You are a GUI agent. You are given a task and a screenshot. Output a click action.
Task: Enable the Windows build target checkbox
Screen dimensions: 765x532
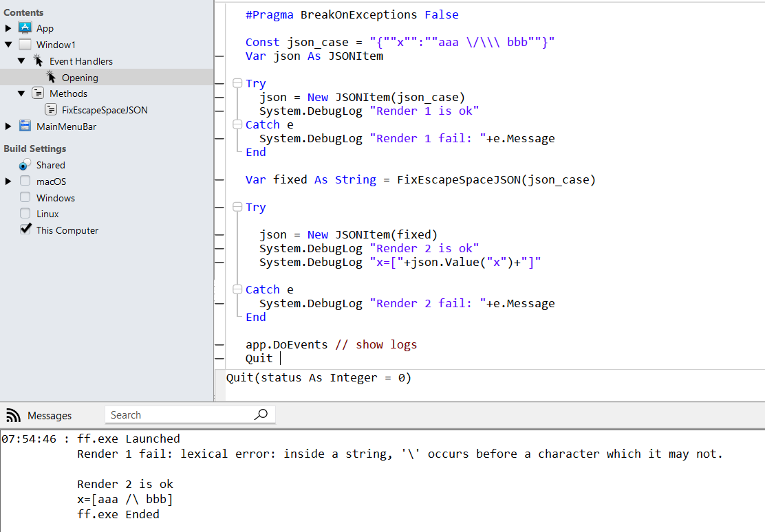coord(25,197)
